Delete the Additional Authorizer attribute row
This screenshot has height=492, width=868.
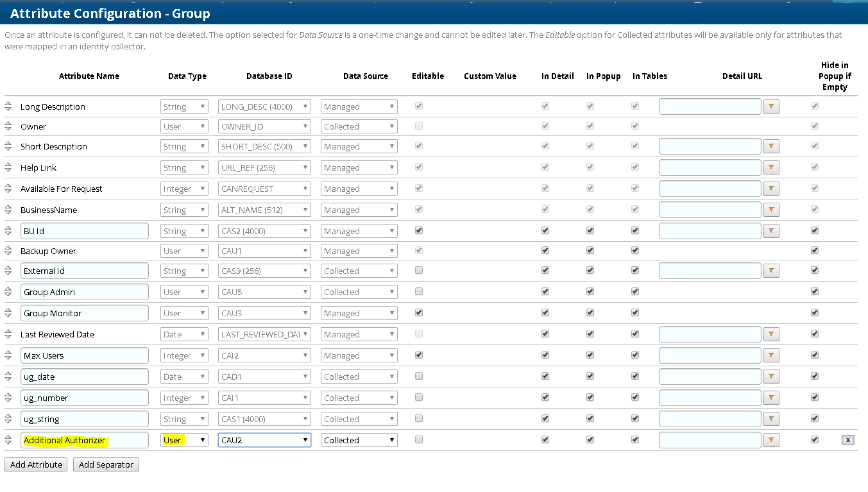(x=847, y=440)
